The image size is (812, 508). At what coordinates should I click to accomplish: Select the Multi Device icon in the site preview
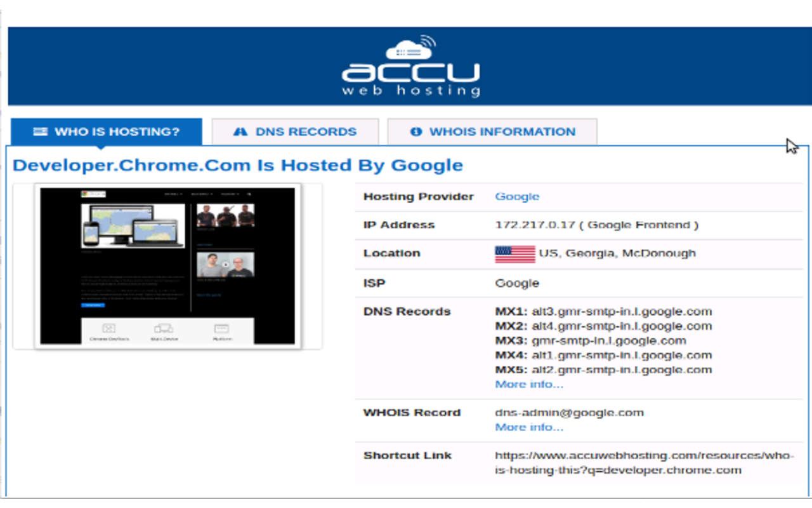tap(164, 329)
